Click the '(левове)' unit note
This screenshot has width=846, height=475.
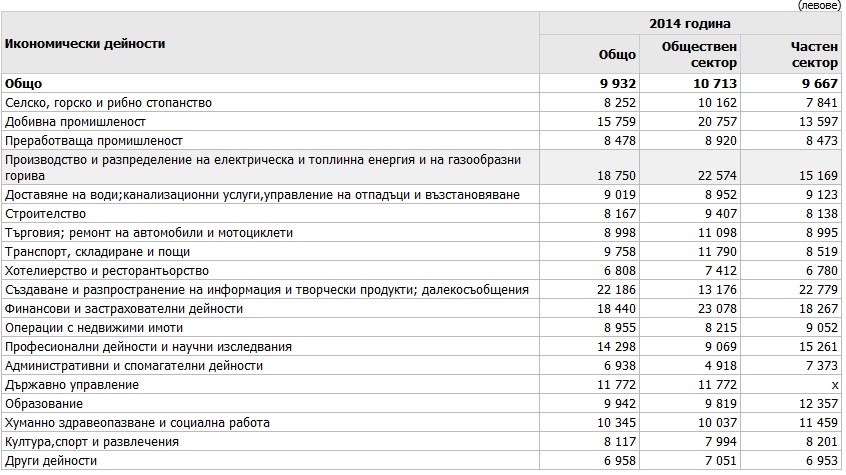click(818, 5)
